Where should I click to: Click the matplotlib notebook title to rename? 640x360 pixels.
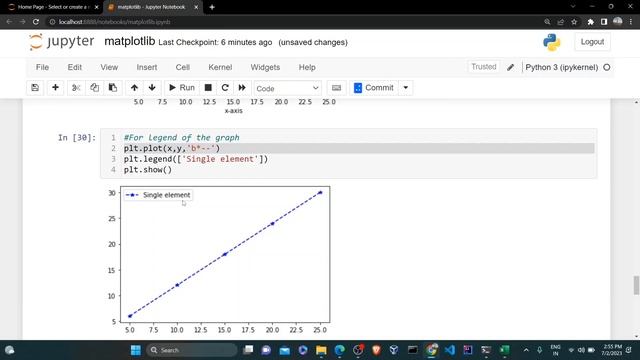[129, 42]
